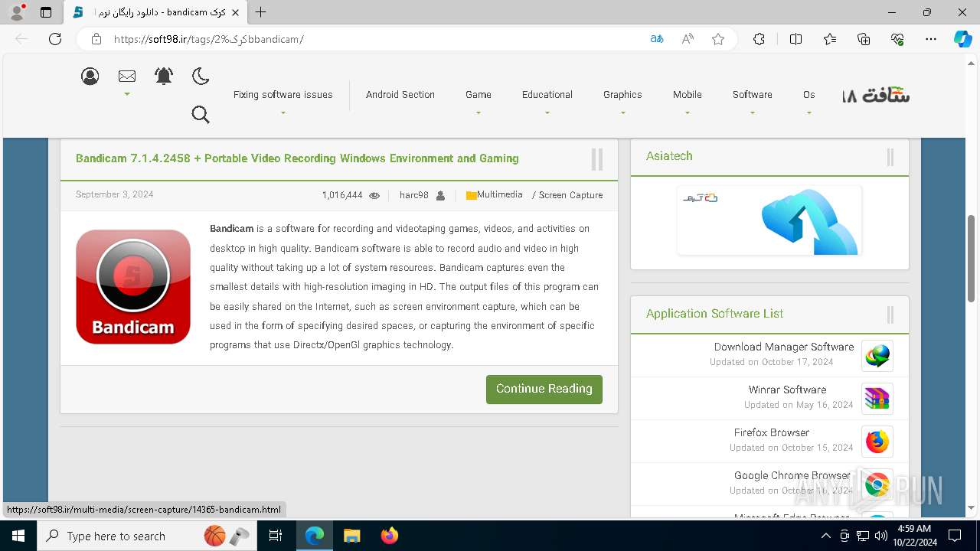Open a new tab with plus button
Image resolution: width=980 pixels, height=551 pixels.
point(261,12)
